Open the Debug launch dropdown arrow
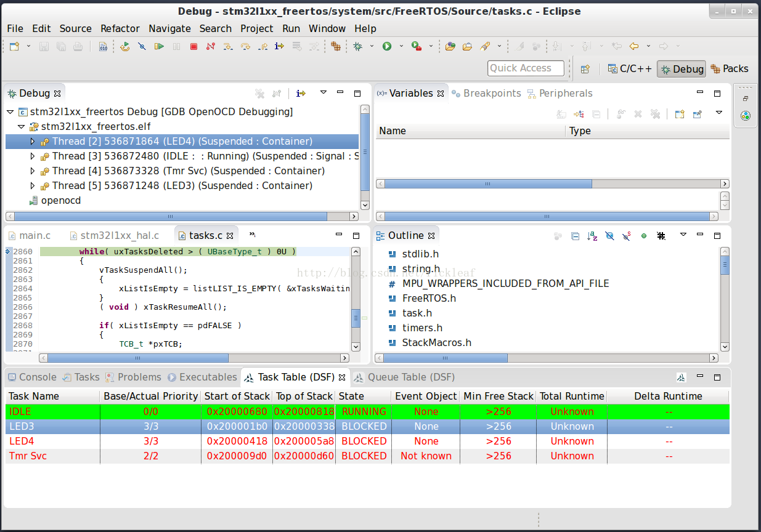This screenshot has width=761, height=532. coord(370,46)
